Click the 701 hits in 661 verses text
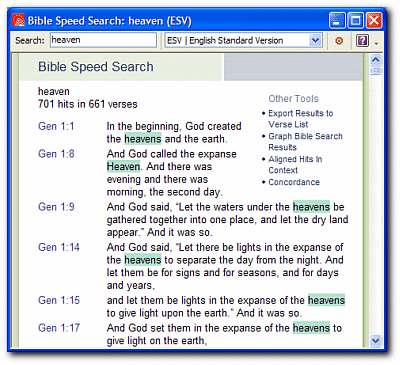This screenshot has height=365, width=400. tap(88, 104)
